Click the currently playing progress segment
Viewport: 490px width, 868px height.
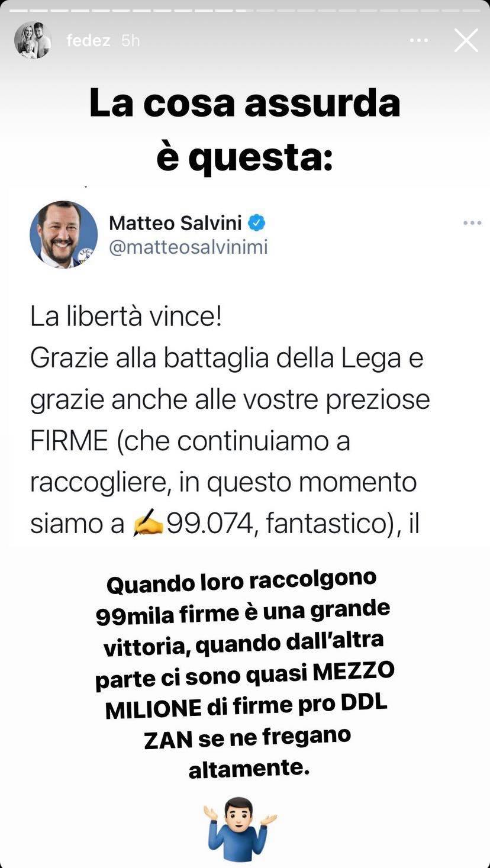[x=244, y=10]
